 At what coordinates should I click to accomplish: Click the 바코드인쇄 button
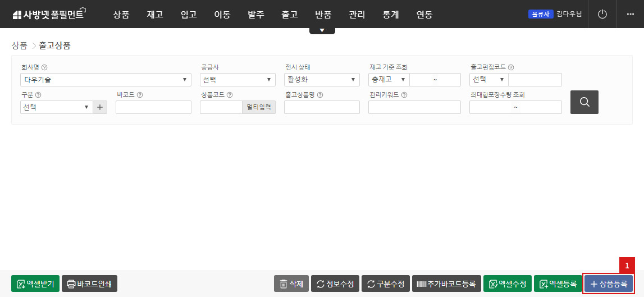click(x=89, y=284)
